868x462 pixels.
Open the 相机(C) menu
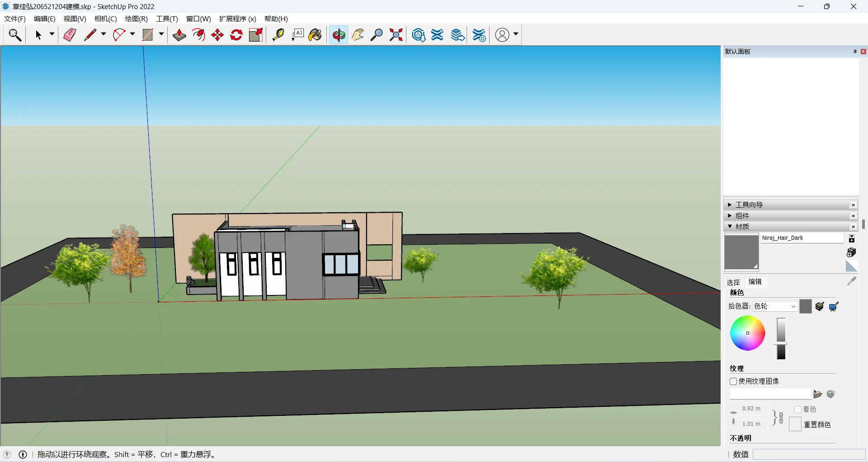pyautogui.click(x=105, y=19)
